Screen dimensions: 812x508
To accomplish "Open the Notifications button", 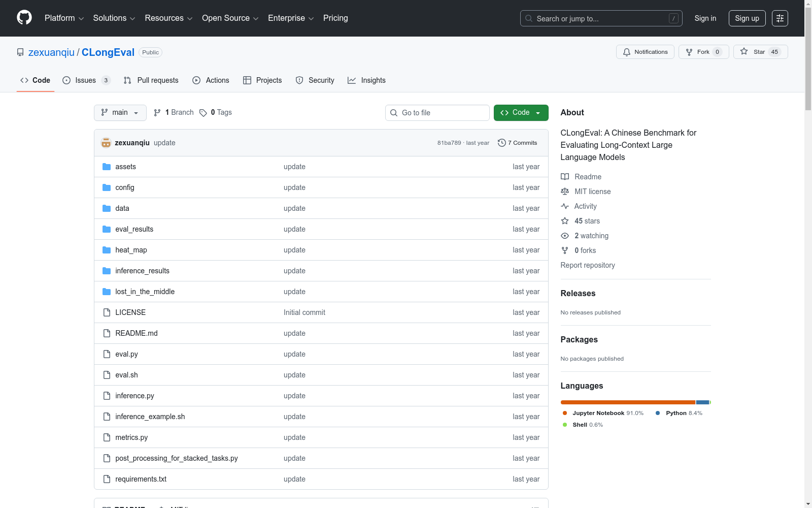I will pos(645,52).
